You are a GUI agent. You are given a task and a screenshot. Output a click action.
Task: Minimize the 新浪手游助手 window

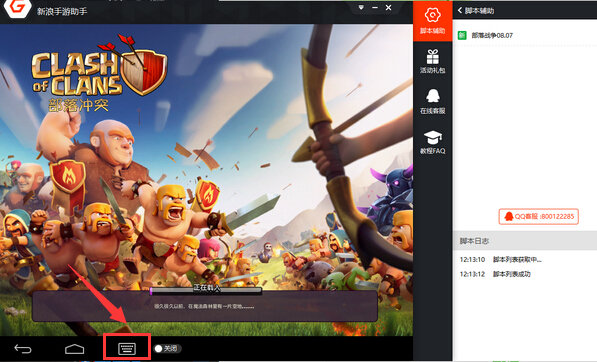coord(375,8)
